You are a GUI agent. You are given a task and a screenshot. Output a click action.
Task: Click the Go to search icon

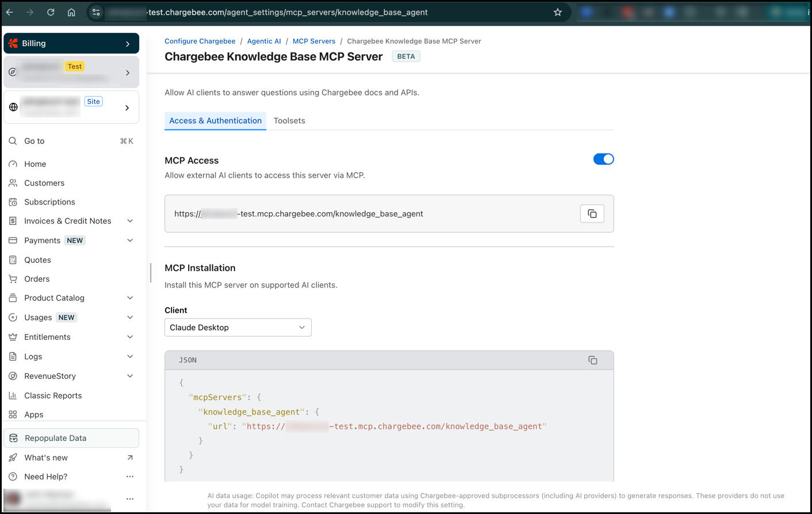(13, 141)
